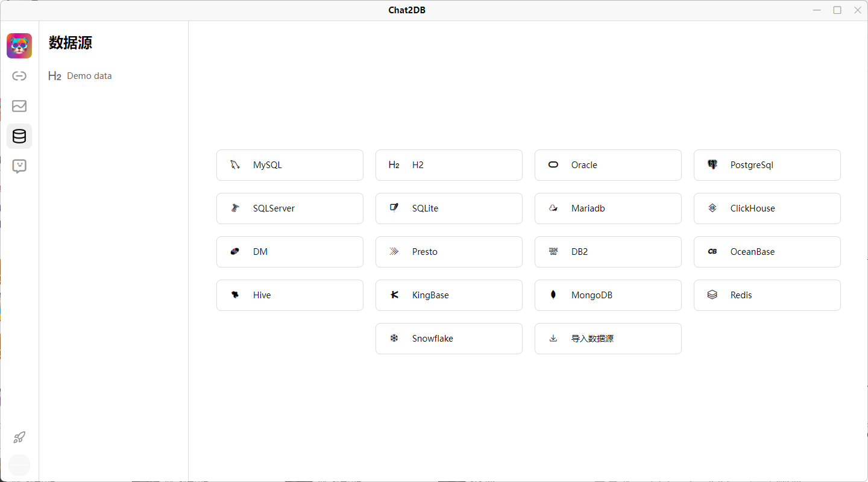This screenshot has height=482, width=868.
Task: Select the DB2 label
Action: click(x=579, y=252)
